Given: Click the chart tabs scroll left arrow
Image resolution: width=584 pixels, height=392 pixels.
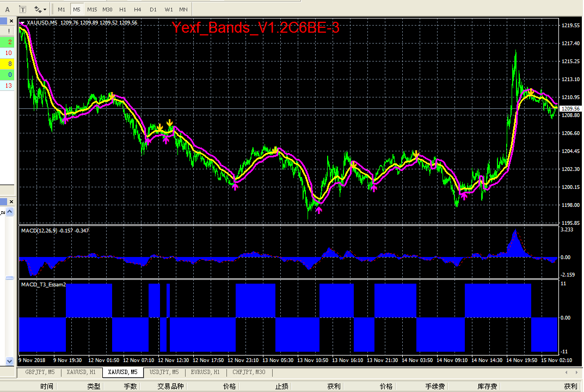Looking at the screenshot, I should tap(566, 372).
